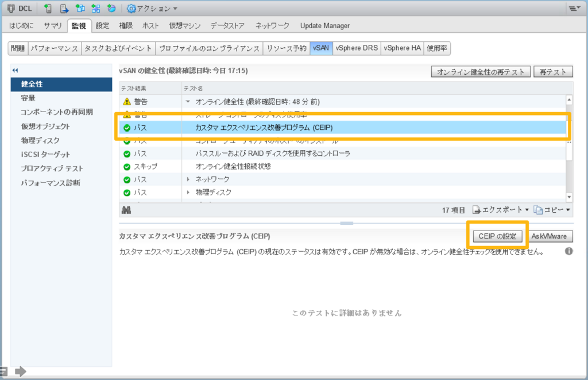
Task: Switch to the ネットワーク tab
Action: pos(272,25)
